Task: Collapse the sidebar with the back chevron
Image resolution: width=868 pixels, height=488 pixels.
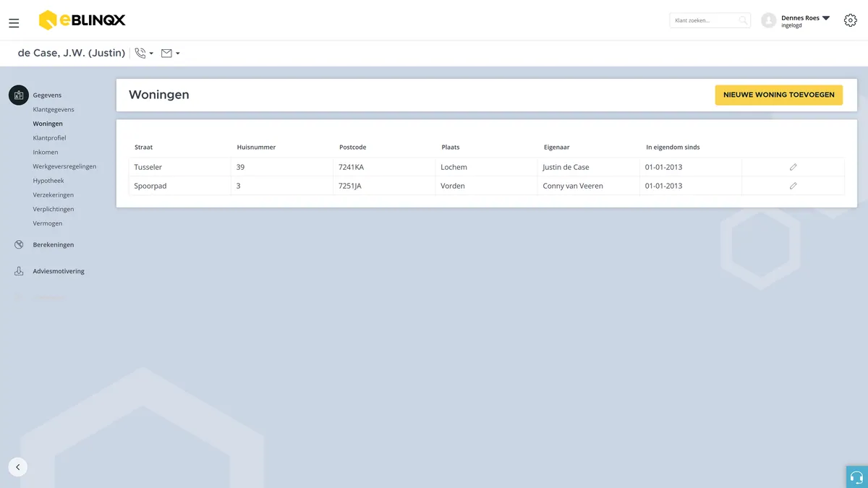Action: [x=18, y=467]
